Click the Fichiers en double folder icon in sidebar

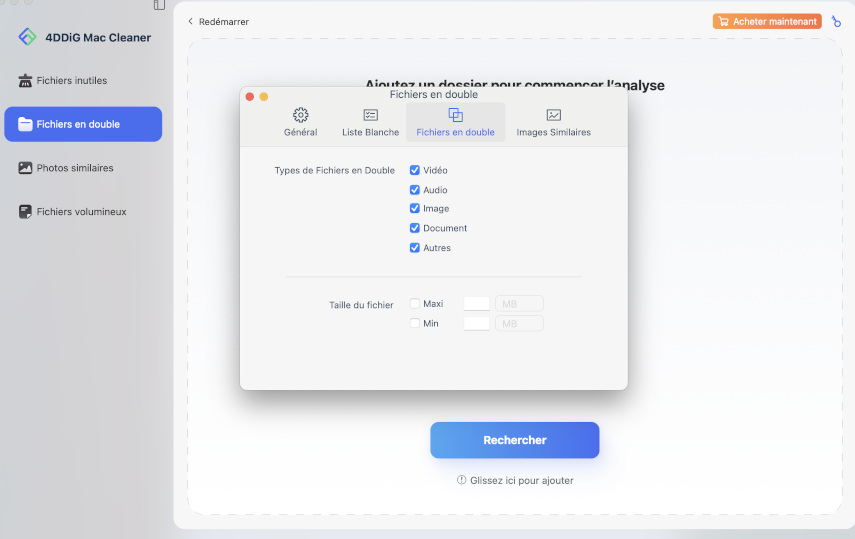25,124
